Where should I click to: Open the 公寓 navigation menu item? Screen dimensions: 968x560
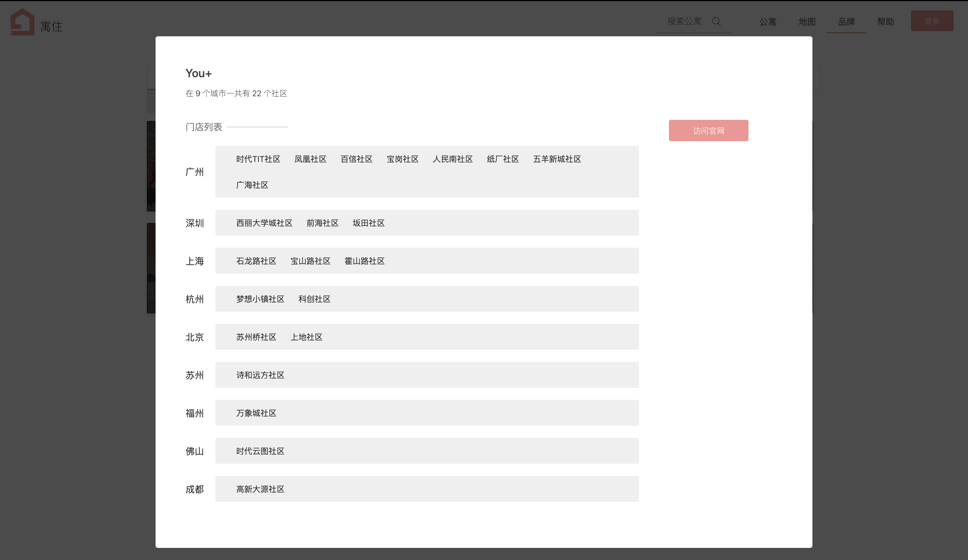pyautogui.click(x=767, y=22)
